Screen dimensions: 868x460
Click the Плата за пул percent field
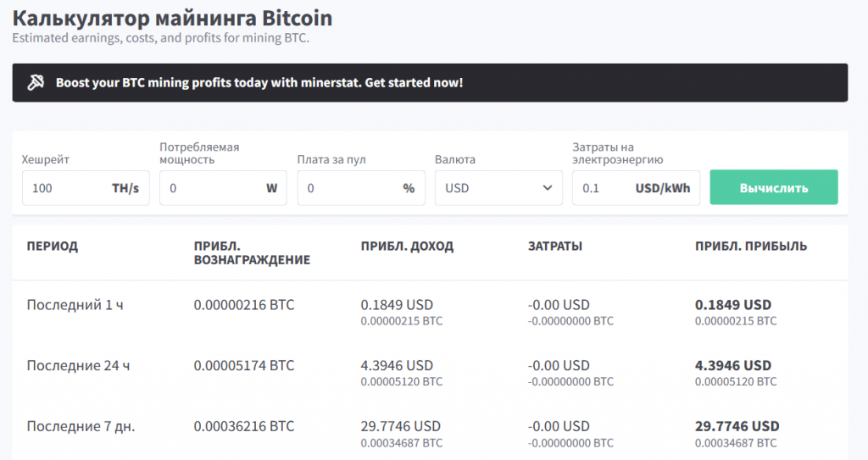(x=349, y=188)
